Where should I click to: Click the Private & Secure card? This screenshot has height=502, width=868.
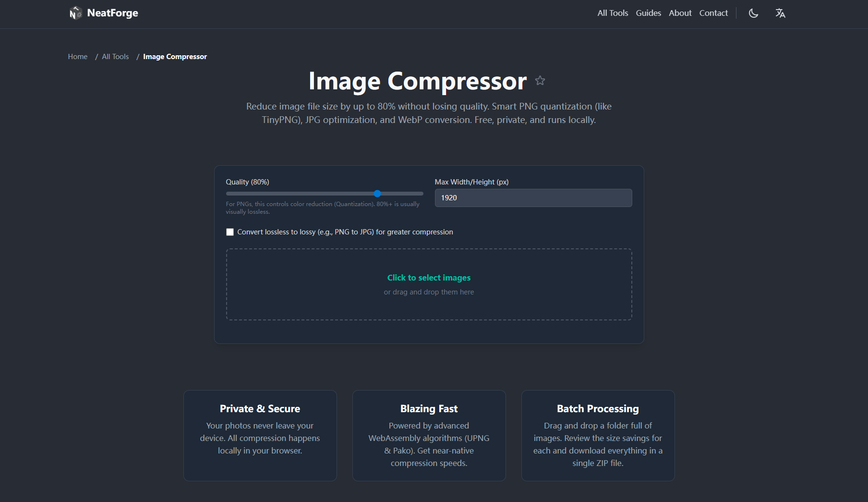(260, 435)
